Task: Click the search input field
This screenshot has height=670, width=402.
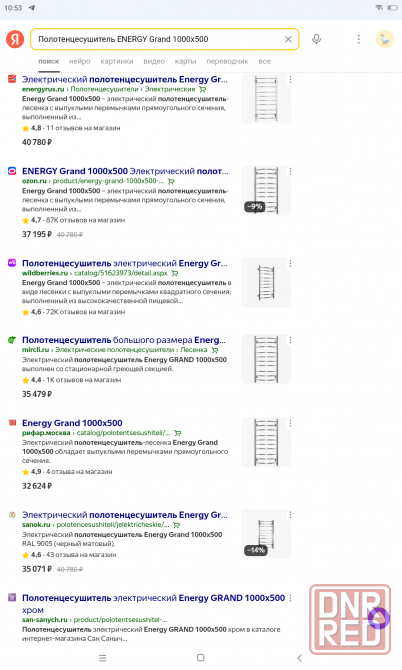Action: (x=159, y=39)
